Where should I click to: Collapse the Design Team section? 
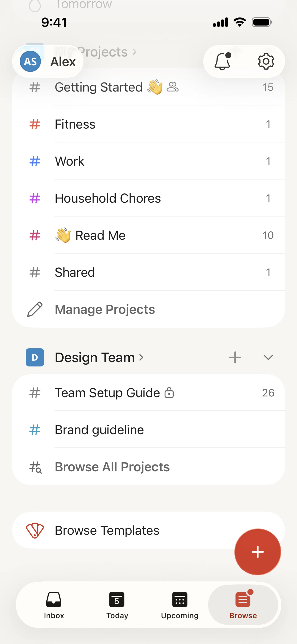click(268, 357)
